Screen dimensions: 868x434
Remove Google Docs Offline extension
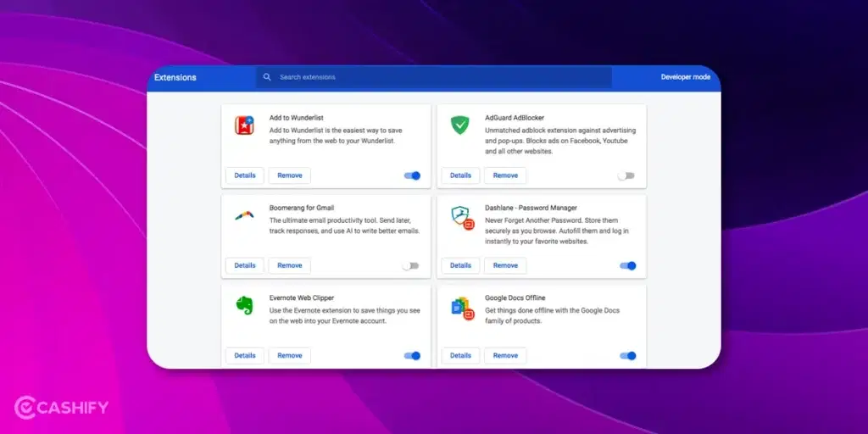pyautogui.click(x=505, y=355)
